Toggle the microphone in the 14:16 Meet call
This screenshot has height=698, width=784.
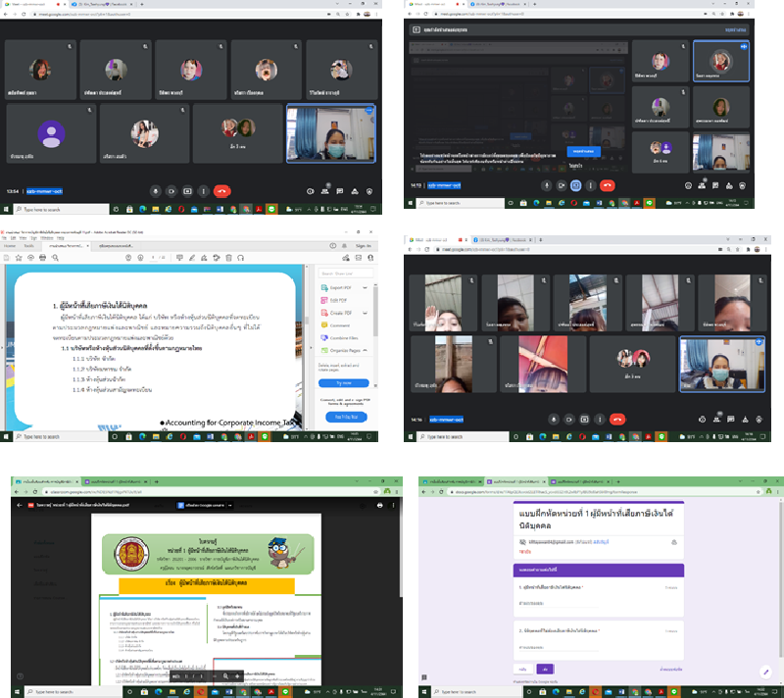[x=554, y=419]
